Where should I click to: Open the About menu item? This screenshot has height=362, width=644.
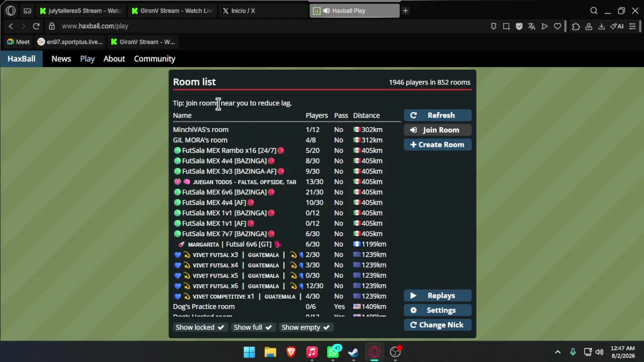(x=114, y=59)
